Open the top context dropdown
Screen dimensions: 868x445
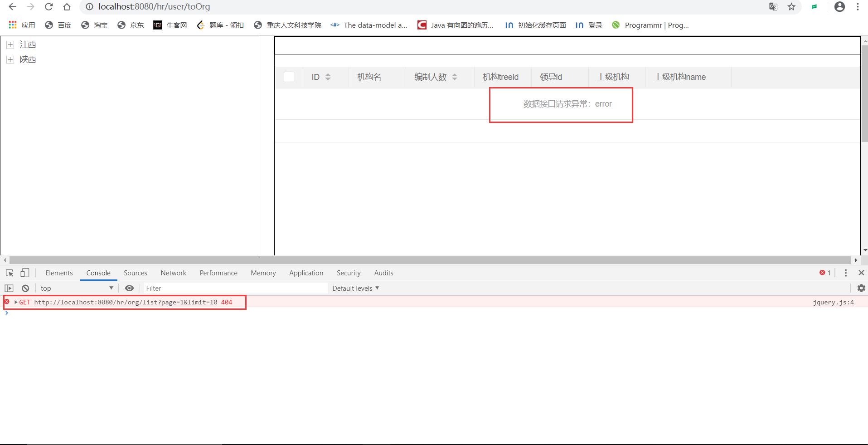pyautogui.click(x=77, y=288)
